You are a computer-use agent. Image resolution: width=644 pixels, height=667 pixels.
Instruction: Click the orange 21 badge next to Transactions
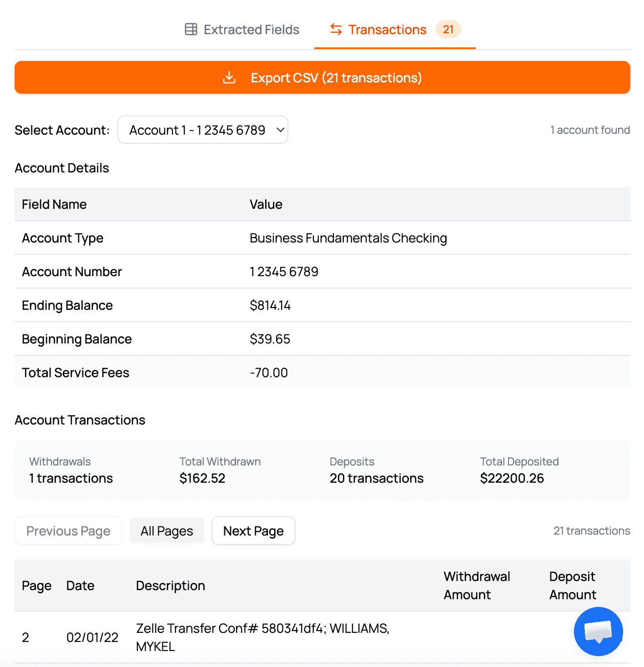pos(448,29)
